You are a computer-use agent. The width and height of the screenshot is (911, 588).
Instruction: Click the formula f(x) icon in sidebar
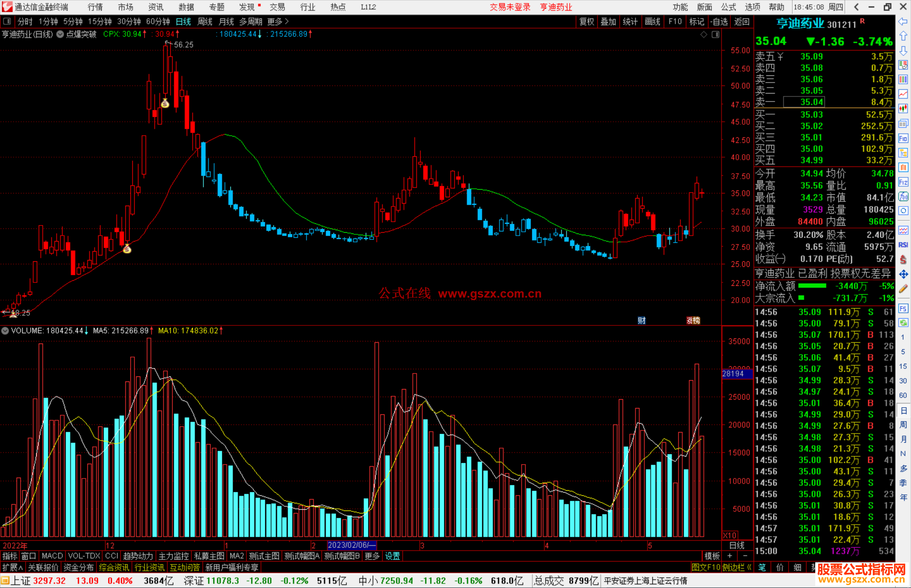point(903,196)
